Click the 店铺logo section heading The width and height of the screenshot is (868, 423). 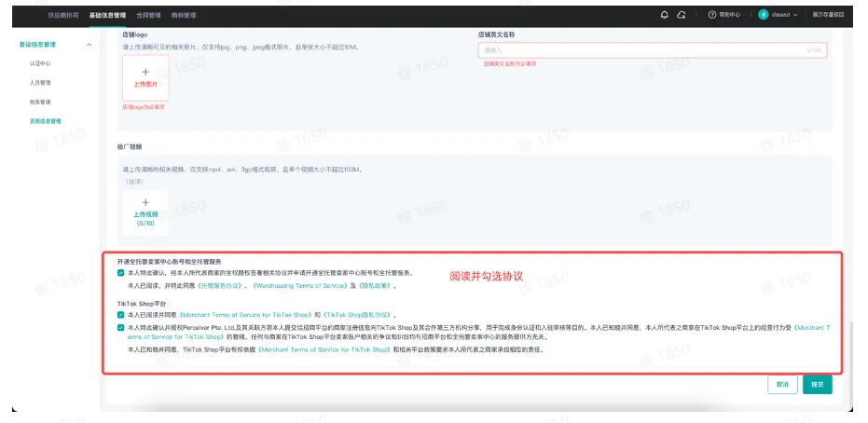pos(134,34)
